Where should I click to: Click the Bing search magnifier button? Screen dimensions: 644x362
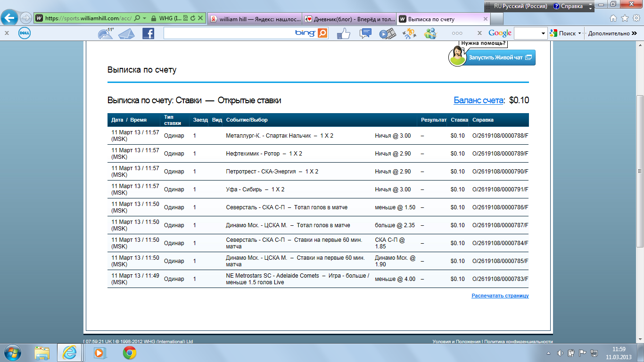coord(322,33)
